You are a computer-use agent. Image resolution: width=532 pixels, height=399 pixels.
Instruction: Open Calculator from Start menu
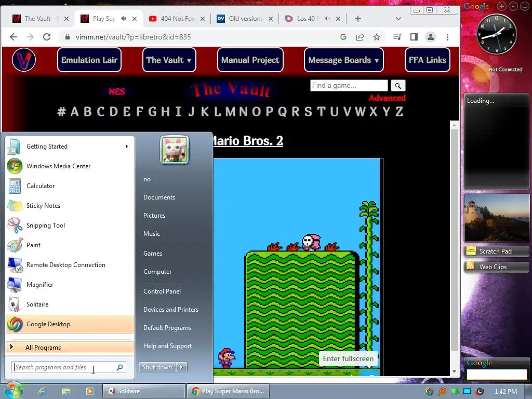pos(70,186)
